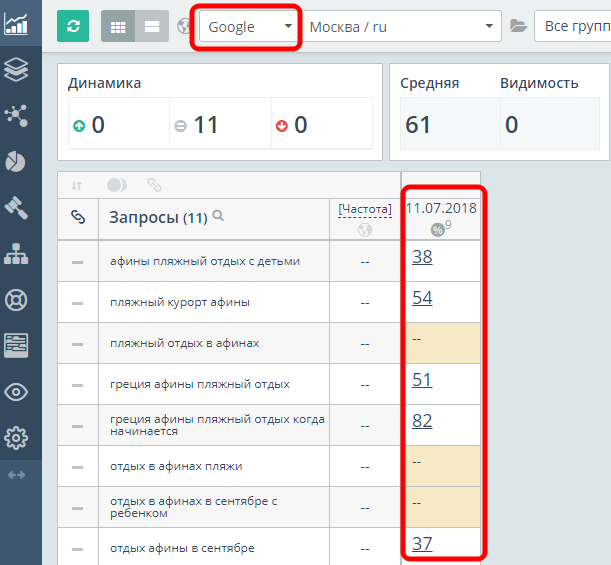The height and width of the screenshot is (565, 611).
Task: Open the eye monitoring sidebar icon
Action: tap(16, 392)
